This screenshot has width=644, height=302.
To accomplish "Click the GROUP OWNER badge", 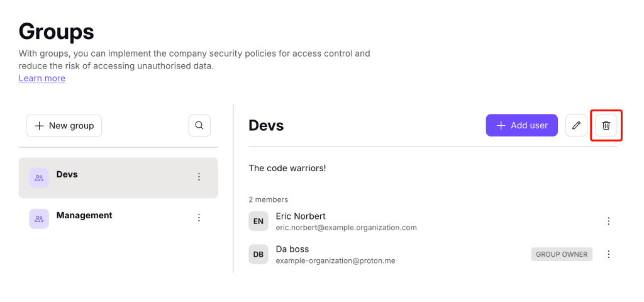I will (x=562, y=254).
